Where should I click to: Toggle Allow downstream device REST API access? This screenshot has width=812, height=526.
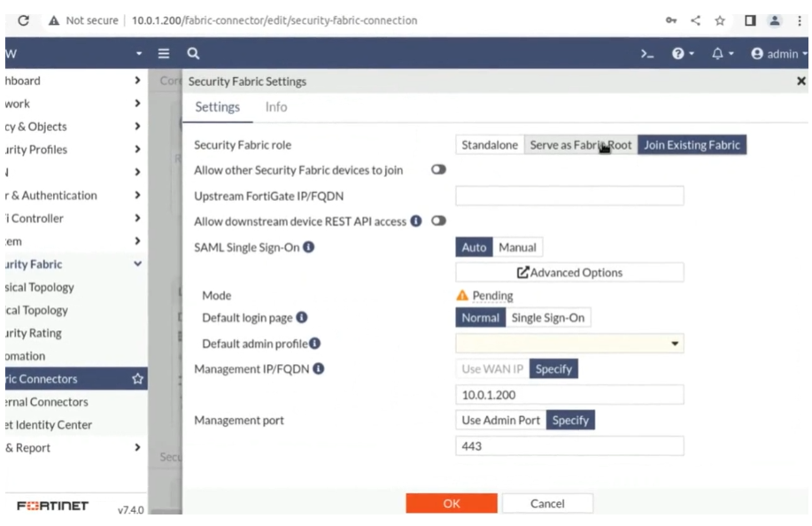tap(438, 221)
